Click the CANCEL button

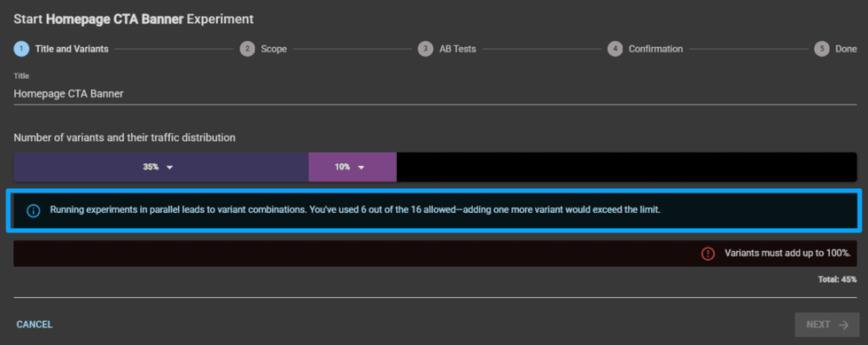(35, 325)
